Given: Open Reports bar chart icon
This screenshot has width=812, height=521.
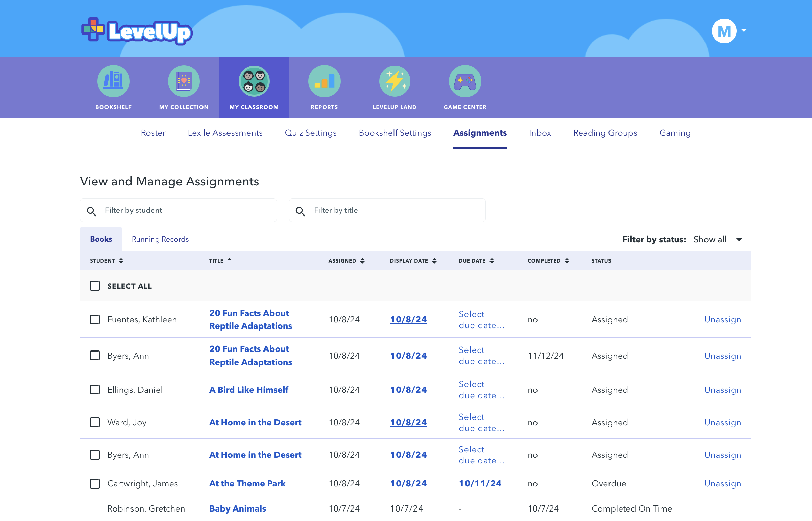Looking at the screenshot, I should point(324,82).
